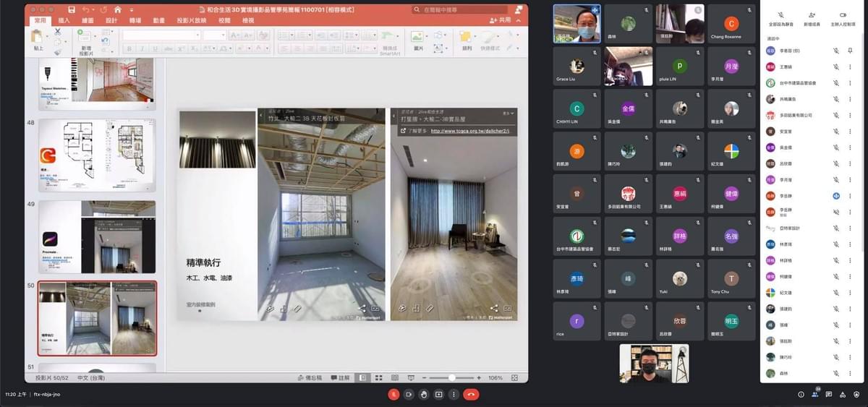
Task: Open the font name combo box
Action: (161, 35)
